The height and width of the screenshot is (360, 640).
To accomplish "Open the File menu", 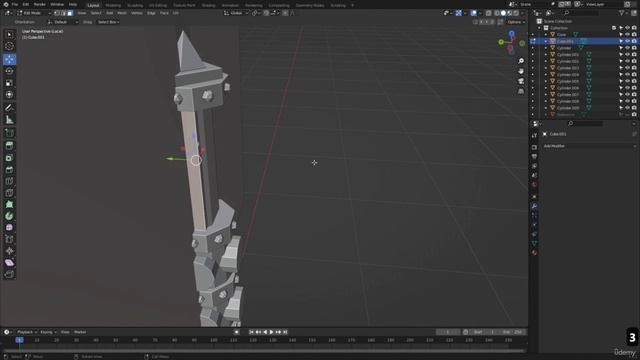I will point(15,4).
